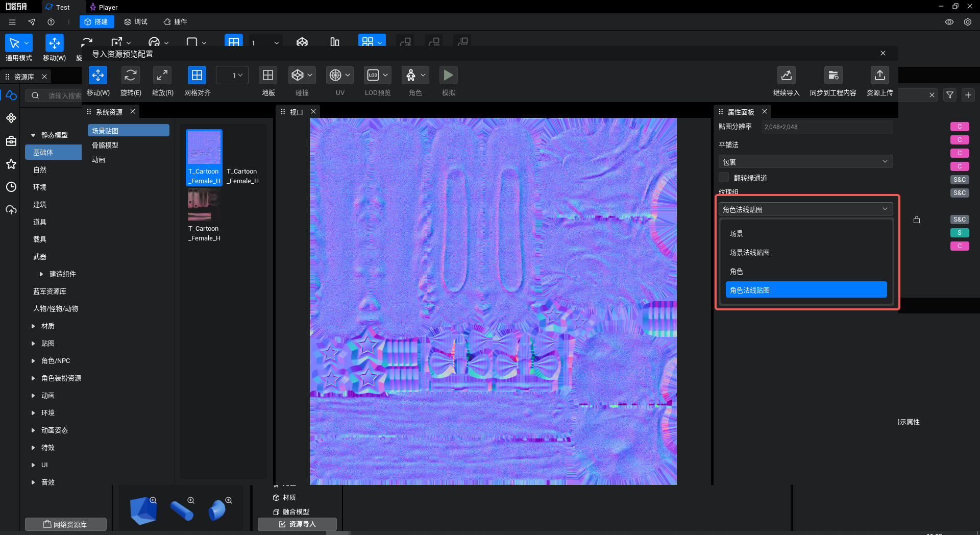Select the selected normal map thumbnail
Image resolution: width=980 pixels, height=535 pixels.
pos(204,147)
